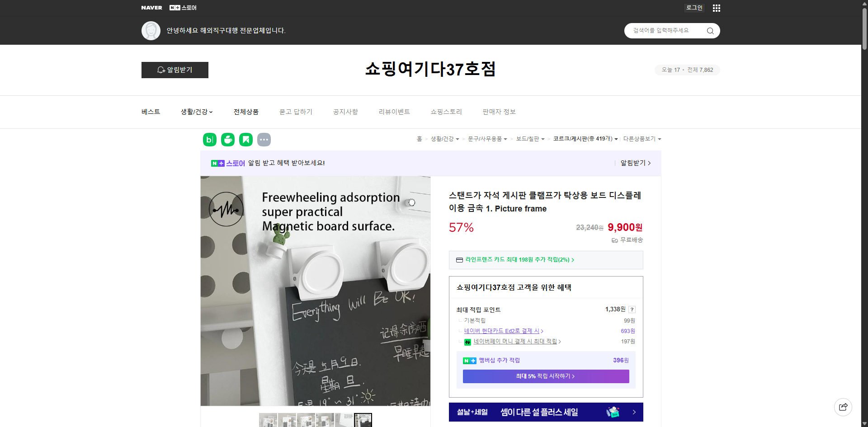Select the last product thumbnail
Viewport: 868px width, 427px height.
click(363, 420)
